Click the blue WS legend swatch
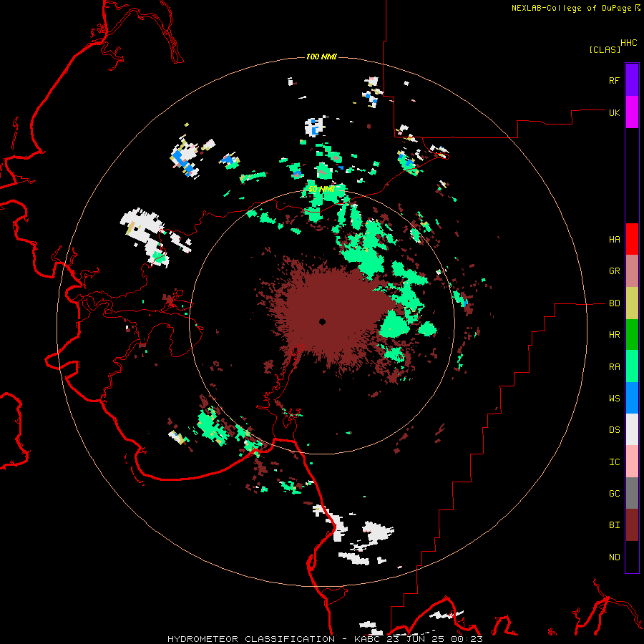The image size is (644, 644). click(x=632, y=398)
